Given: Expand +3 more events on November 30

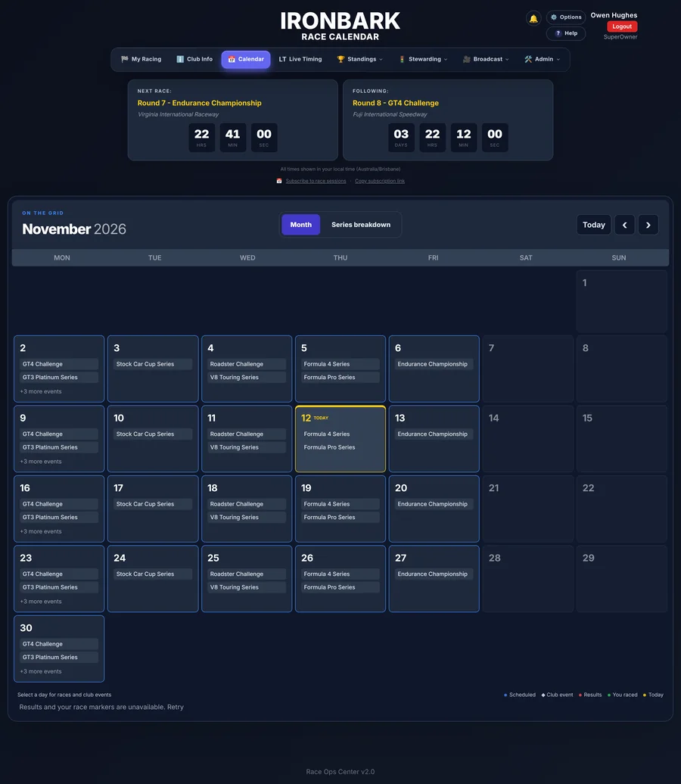Looking at the screenshot, I should point(41,671).
